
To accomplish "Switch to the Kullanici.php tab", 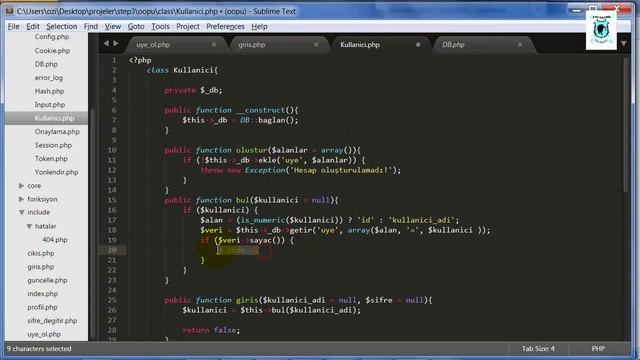I will [380, 45].
